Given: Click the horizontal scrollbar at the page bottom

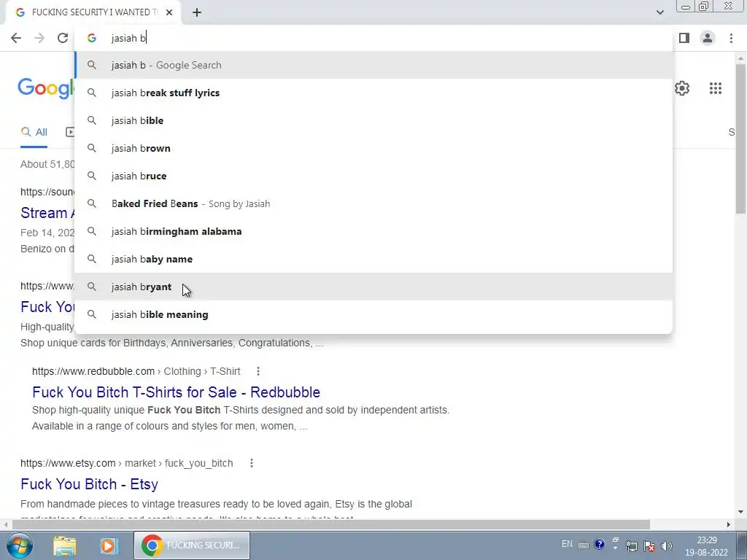Looking at the screenshot, I should [x=331, y=524].
